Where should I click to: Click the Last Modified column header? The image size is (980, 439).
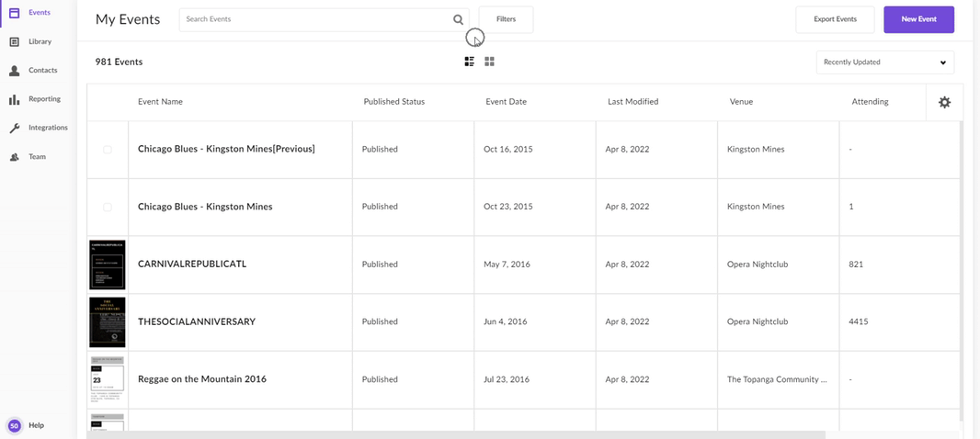point(632,102)
